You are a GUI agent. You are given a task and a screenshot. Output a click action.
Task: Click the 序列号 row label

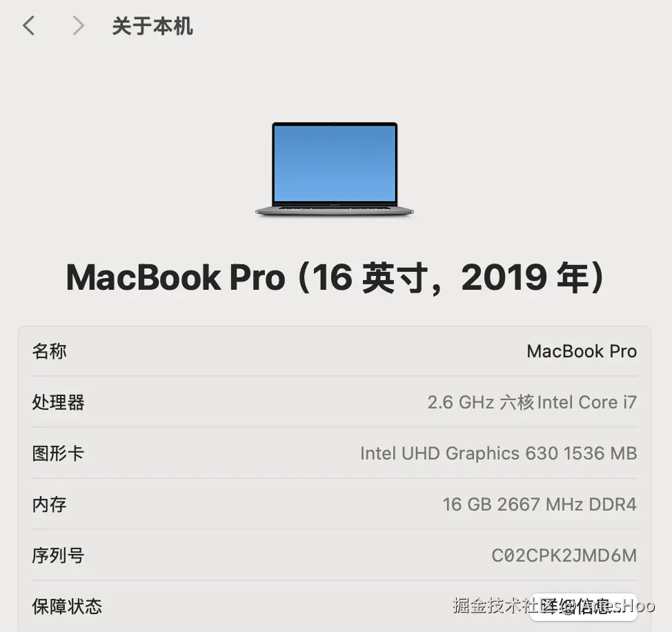click(x=58, y=555)
